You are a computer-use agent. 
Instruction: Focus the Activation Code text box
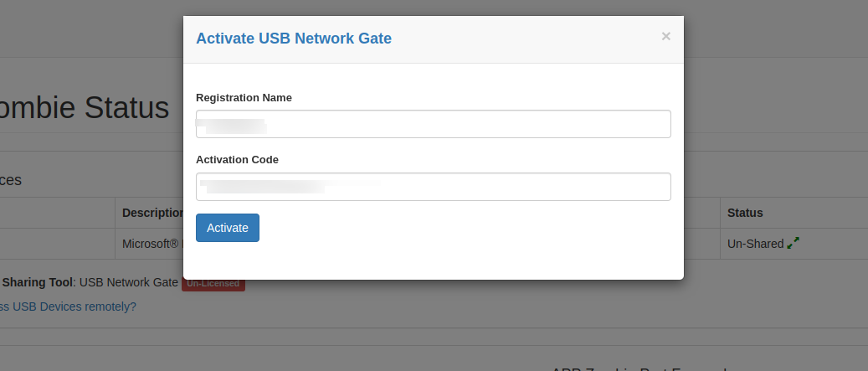click(433, 187)
